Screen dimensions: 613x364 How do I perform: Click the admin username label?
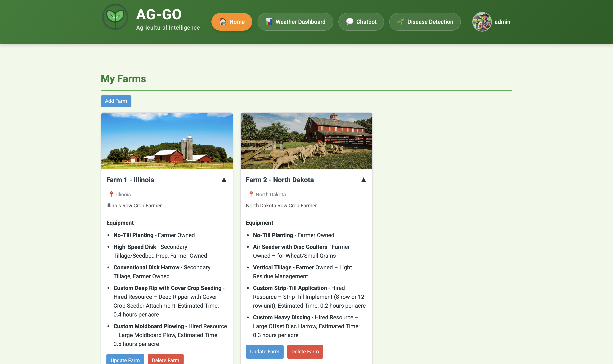pos(502,22)
